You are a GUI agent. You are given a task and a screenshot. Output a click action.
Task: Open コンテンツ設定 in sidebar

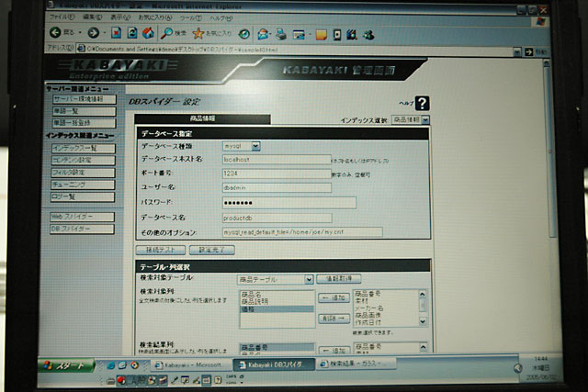(84, 160)
